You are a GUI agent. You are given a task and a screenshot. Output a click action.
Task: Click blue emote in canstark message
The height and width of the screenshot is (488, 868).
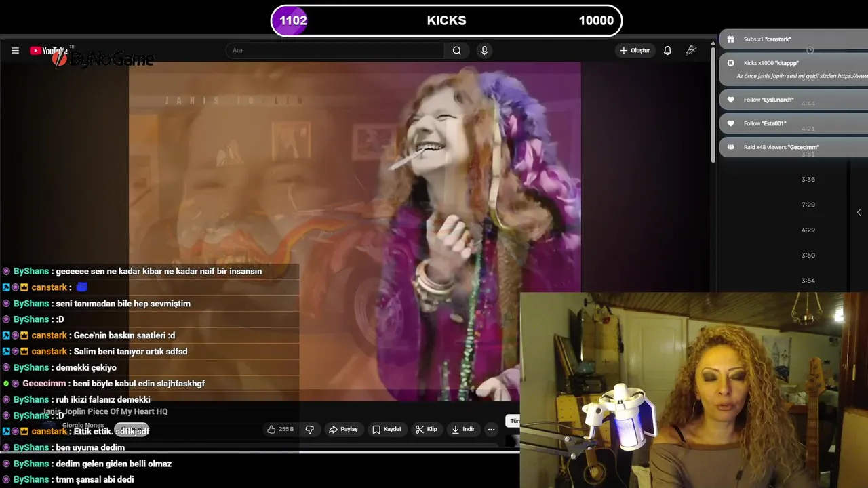pos(81,287)
